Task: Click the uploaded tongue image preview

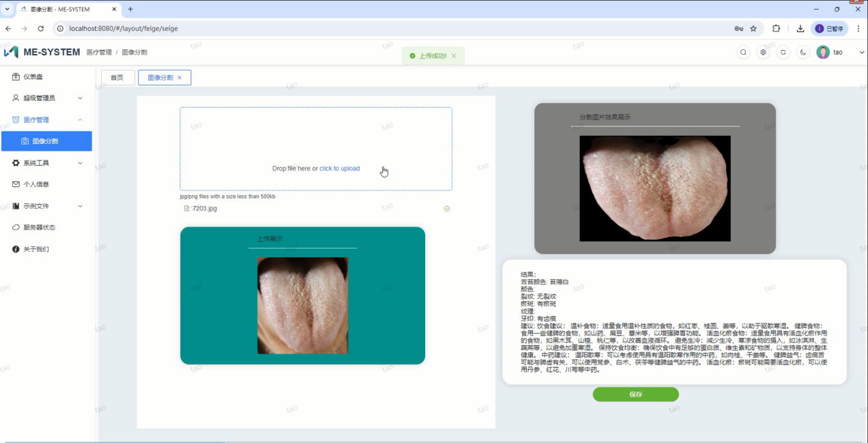Action: coord(302,305)
